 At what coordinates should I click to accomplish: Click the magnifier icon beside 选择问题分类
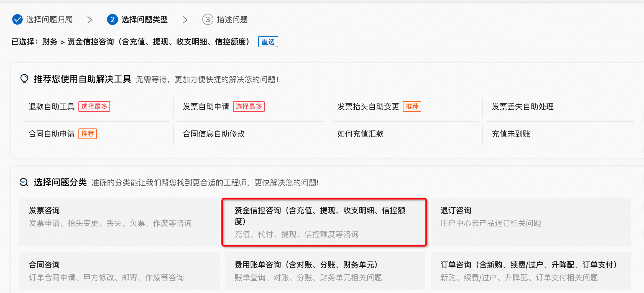pos(24,182)
